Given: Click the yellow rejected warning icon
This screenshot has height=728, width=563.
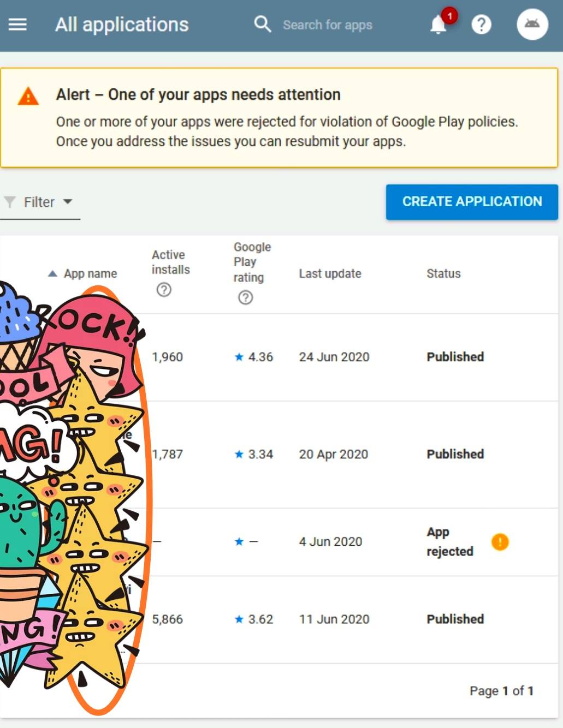Looking at the screenshot, I should pyautogui.click(x=500, y=542).
